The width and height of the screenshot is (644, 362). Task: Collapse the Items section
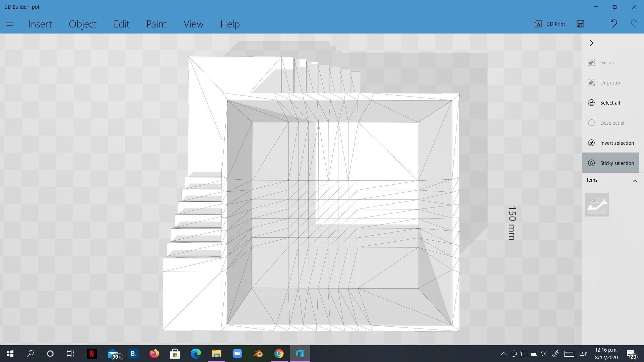click(635, 181)
